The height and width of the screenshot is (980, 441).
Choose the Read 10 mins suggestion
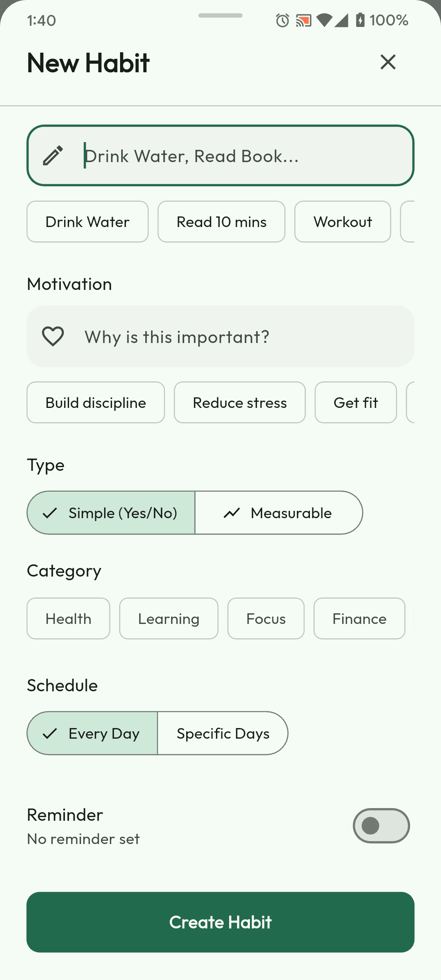click(x=221, y=222)
